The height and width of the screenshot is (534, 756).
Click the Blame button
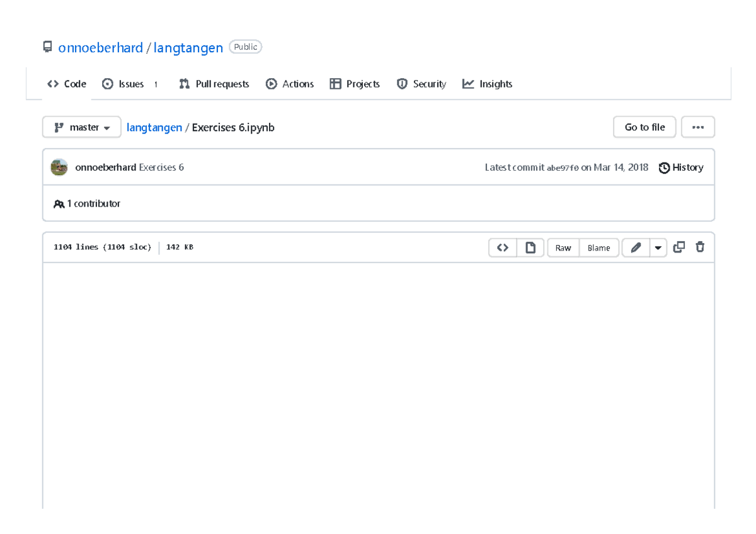(598, 247)
